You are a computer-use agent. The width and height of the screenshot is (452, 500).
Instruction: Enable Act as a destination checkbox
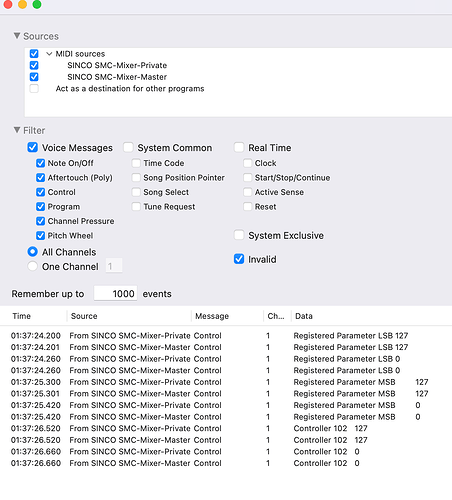pyautogui.click(x=34, y=89)
